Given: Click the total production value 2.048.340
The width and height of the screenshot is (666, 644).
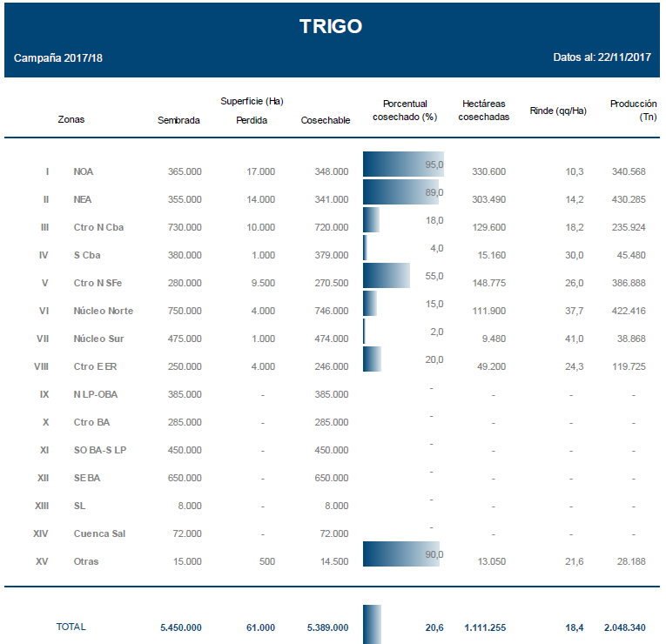Looking at the screenshot, I should click(x=624, y=627).
